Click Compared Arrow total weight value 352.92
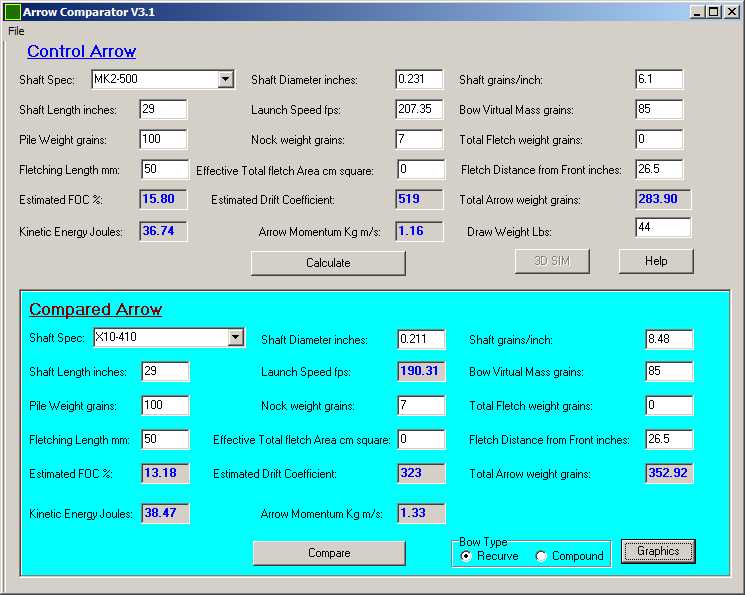 point(669,473)
